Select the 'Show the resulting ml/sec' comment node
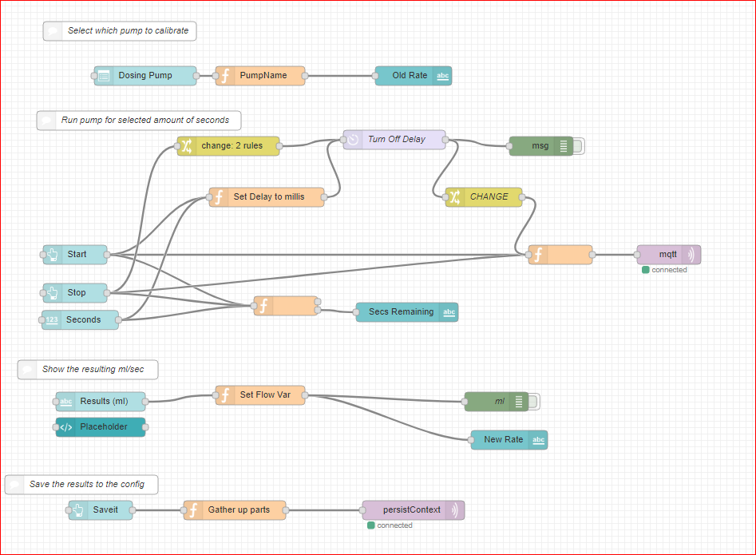756x555 pixels. click(x=88, y=370)
